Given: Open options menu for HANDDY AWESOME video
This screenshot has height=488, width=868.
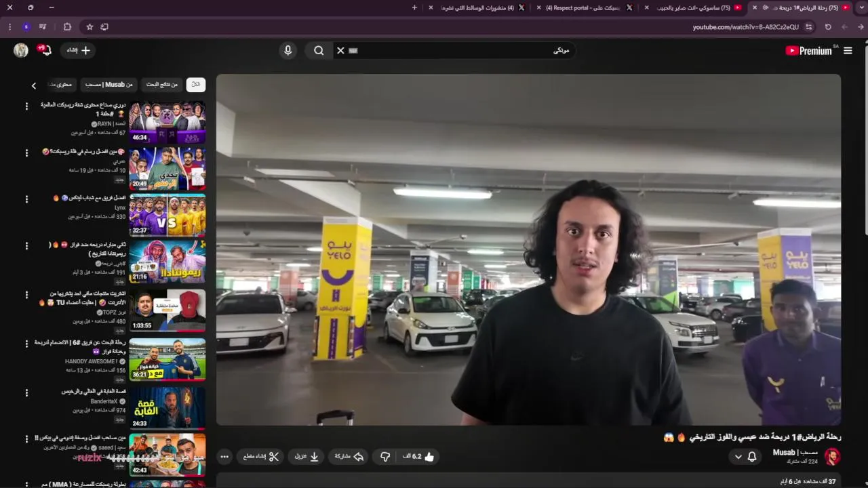Looking at the screenshot, I should 26,344.
